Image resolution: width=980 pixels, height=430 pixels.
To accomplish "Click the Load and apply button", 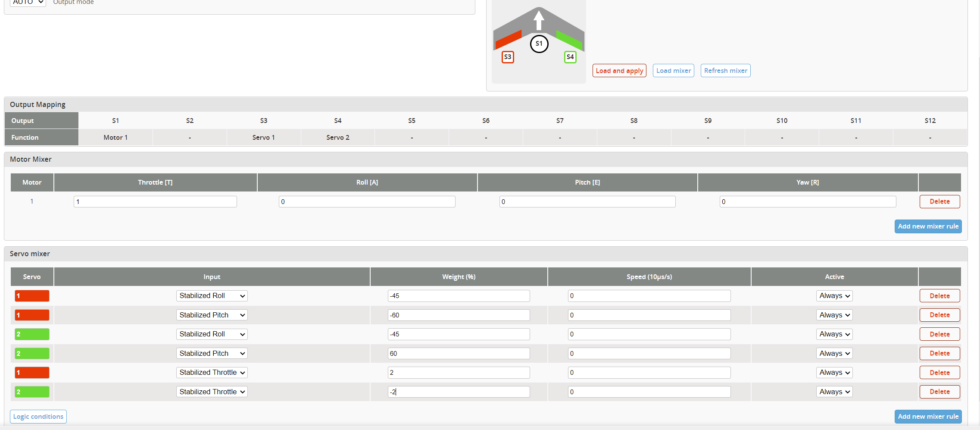I will (619, 70).
